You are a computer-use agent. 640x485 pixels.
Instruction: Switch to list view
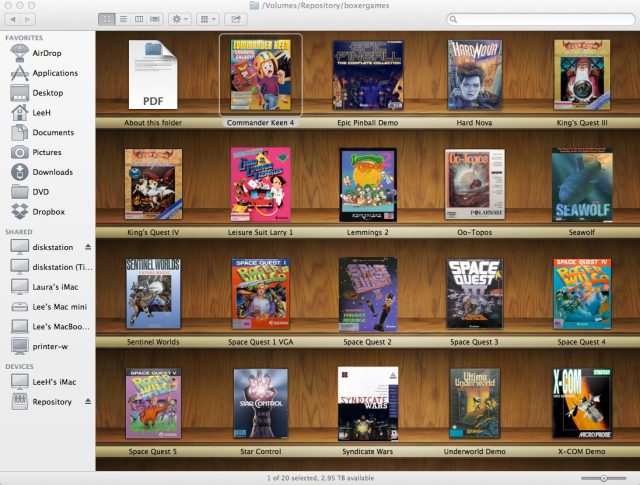123,19
